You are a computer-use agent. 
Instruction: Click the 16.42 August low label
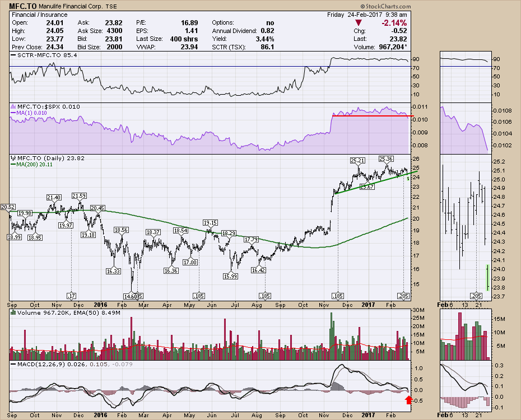[258, 270]
